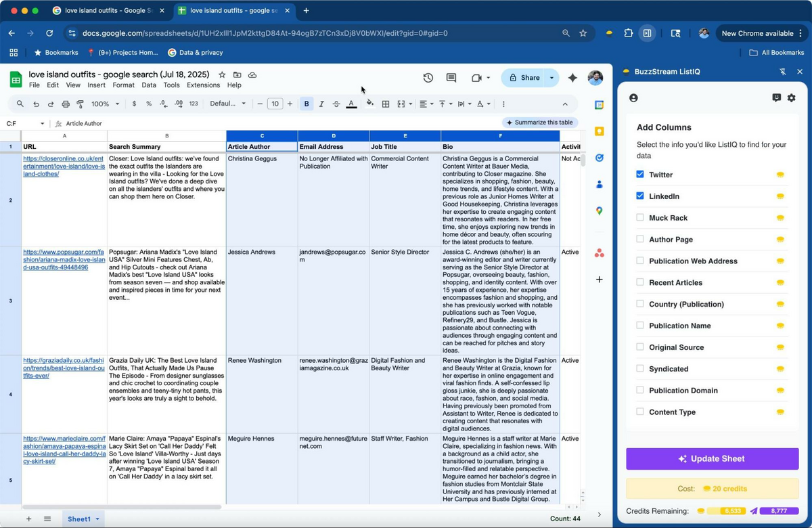Screen dimensions: 812x528
Task: Open ListIQ feedback chat icon
Action: 777,97
